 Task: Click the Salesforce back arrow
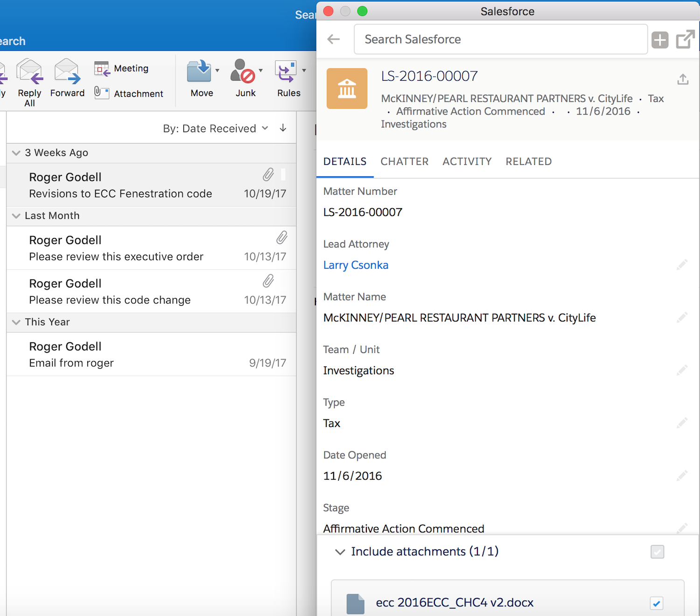[334, 39]
